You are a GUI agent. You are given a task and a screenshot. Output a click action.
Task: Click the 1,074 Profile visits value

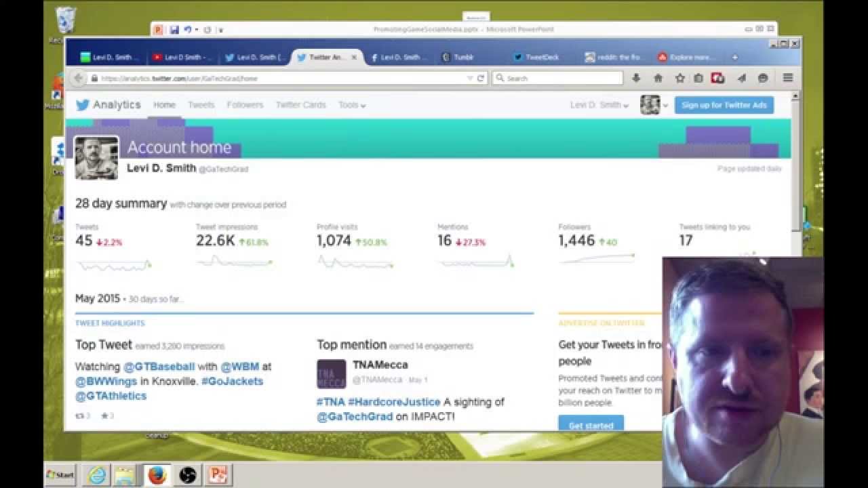pyautogui.click(x=334, y=241)
